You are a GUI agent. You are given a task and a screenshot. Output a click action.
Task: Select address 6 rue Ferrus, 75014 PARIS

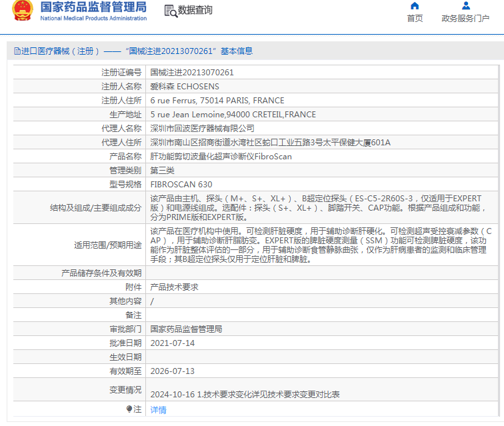coord(217,101)
